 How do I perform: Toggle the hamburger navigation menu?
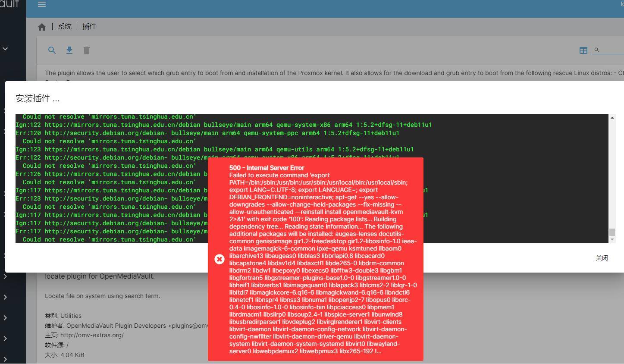42,4
